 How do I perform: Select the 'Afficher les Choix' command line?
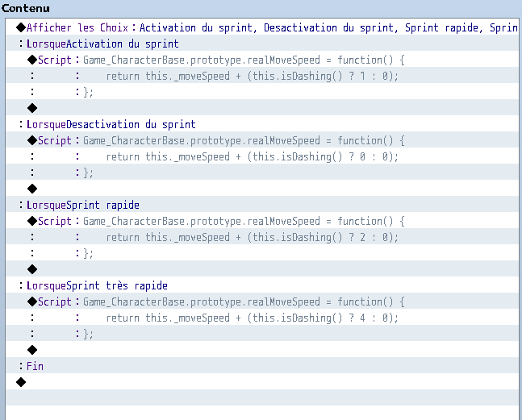(262, 27)
